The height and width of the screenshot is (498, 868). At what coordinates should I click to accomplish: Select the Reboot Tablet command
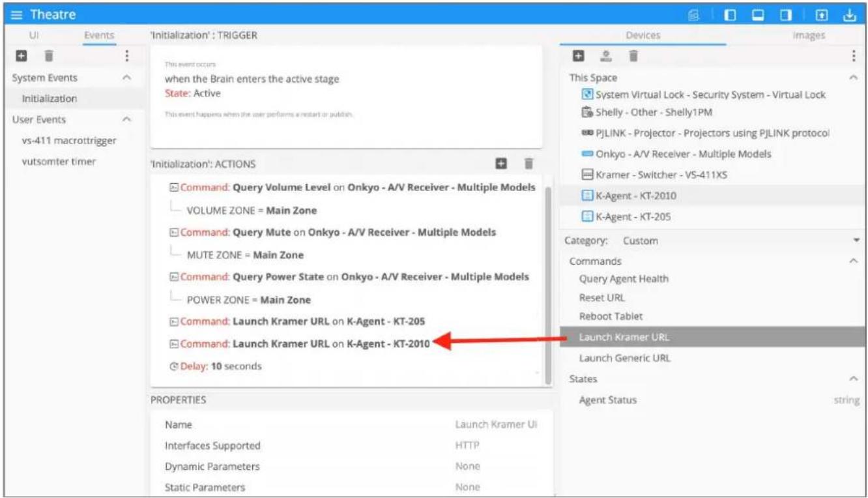tap(611, 316)
